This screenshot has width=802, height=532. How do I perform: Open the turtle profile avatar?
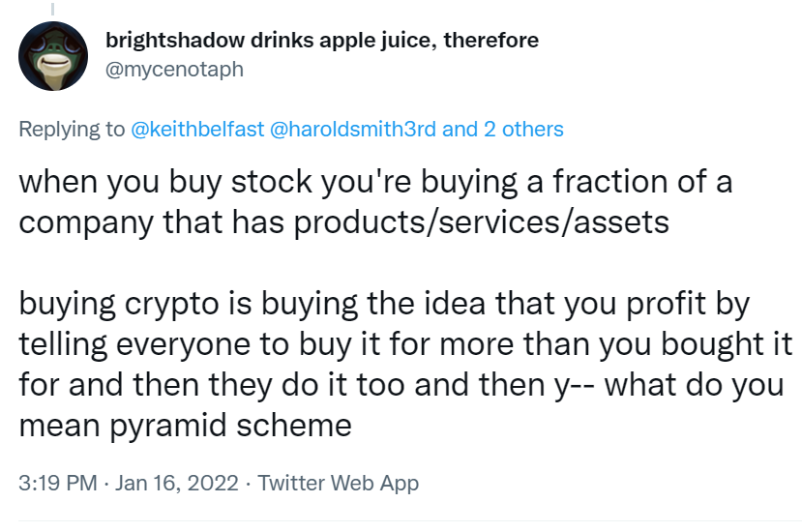(x=53, y=56)
